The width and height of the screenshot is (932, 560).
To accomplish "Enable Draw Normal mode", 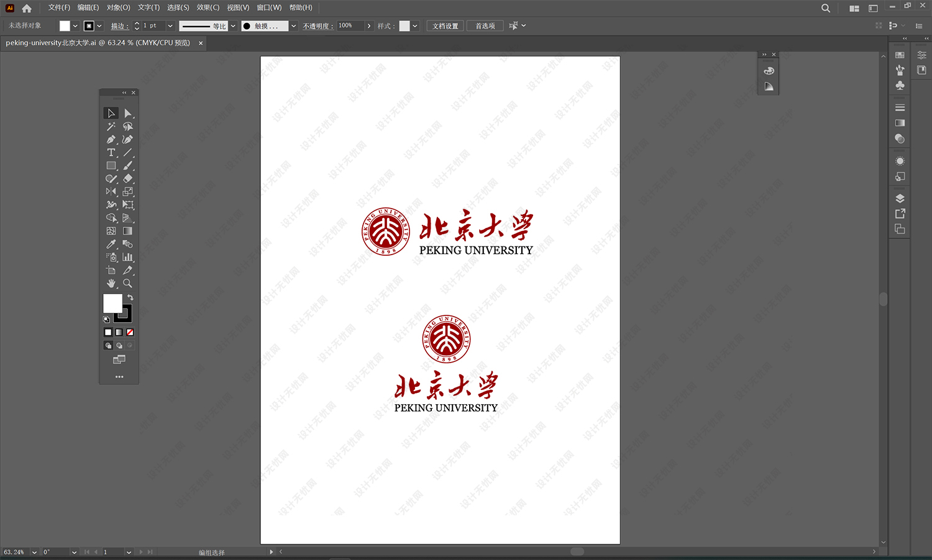I will click(x=108, y=345).
